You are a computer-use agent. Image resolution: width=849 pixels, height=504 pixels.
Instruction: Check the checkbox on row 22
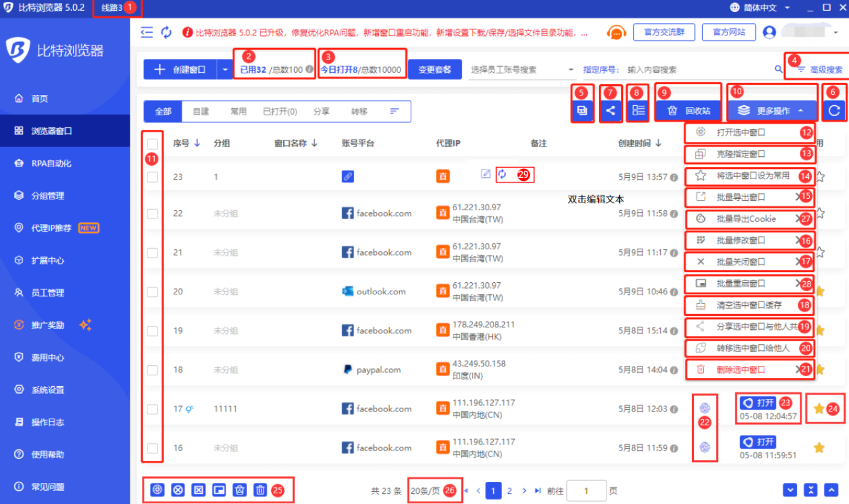tap(152, 213)
